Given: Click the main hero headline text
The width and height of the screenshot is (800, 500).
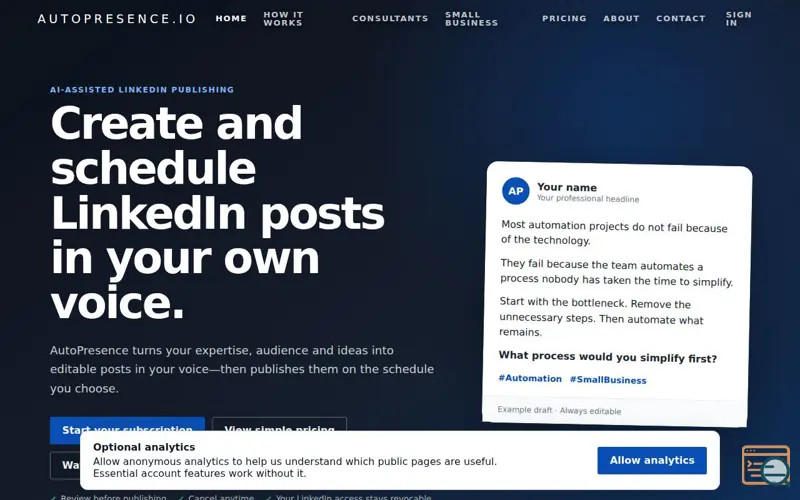Looking at the screenshot, I should pos(217,213).
